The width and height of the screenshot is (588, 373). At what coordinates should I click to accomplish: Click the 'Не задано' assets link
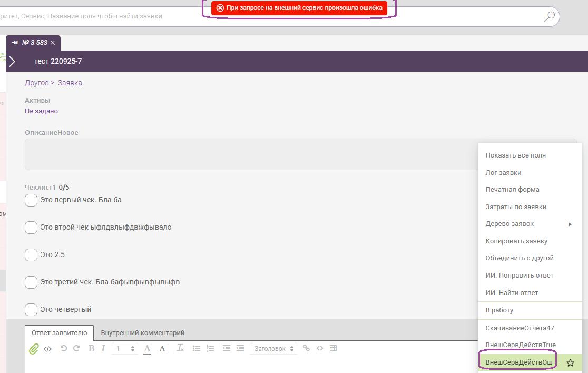[x=41, y=111]
